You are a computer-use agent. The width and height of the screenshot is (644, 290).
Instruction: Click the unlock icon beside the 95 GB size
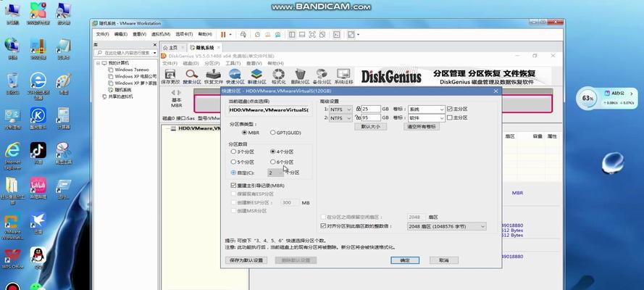coord(358,118)
